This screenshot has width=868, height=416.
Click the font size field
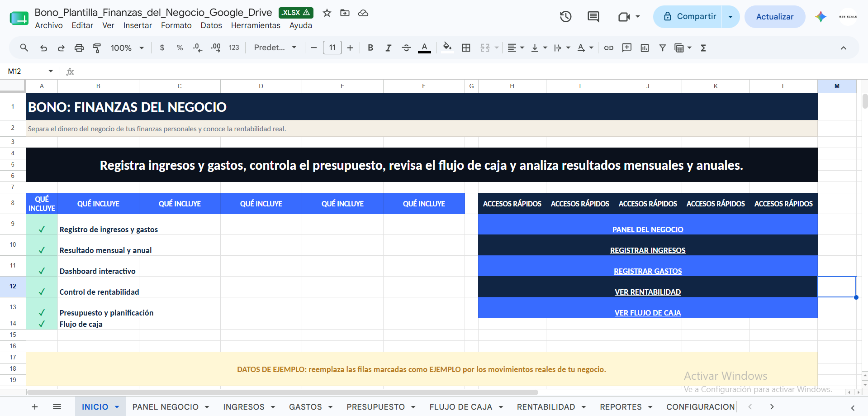[332, 48]
